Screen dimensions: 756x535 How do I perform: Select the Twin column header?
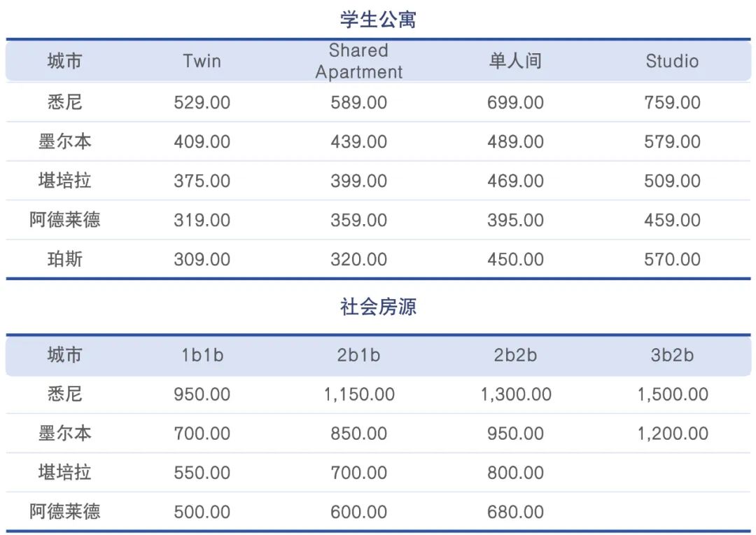(x=202, y=61)
